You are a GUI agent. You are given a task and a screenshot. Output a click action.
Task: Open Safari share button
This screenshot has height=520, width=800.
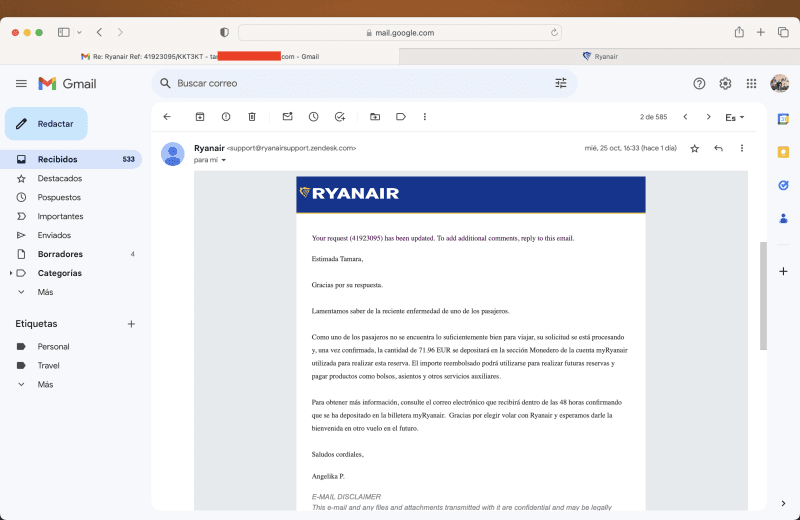coord(739,32)
